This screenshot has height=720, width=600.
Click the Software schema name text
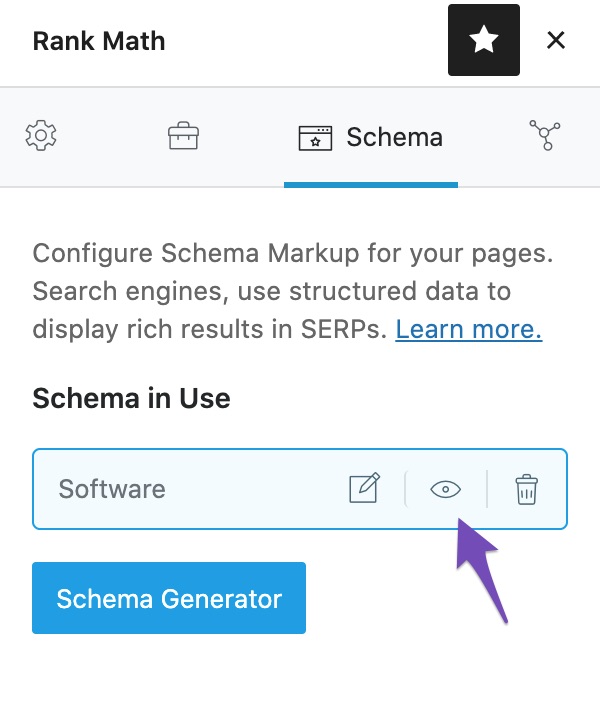pos(112,489)
